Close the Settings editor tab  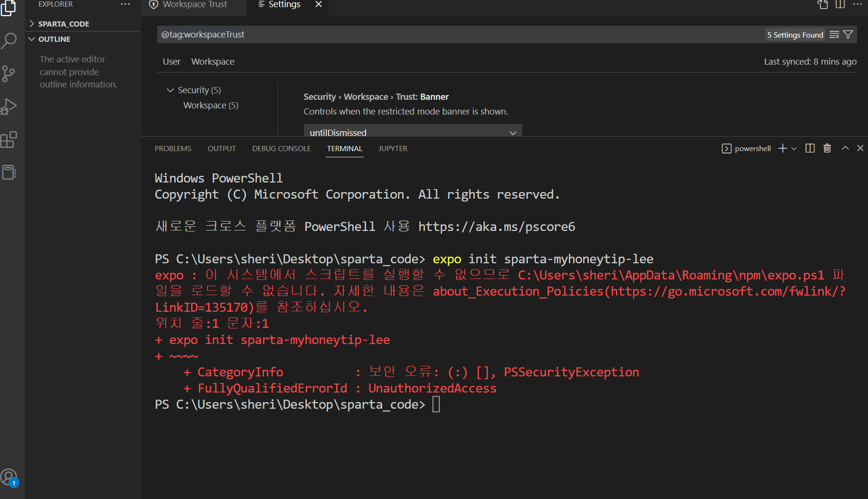(319, 4)
